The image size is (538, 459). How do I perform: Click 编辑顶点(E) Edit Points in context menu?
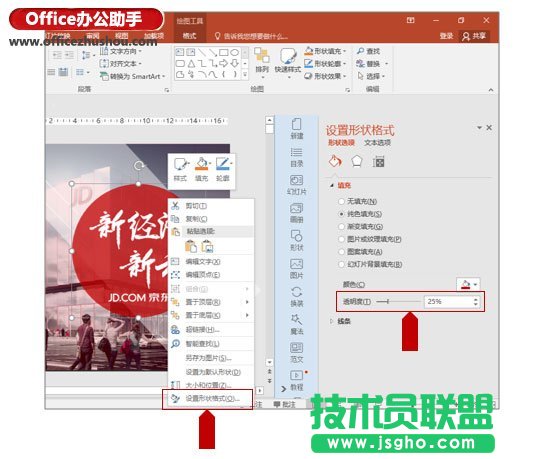(x=211, y=275)
